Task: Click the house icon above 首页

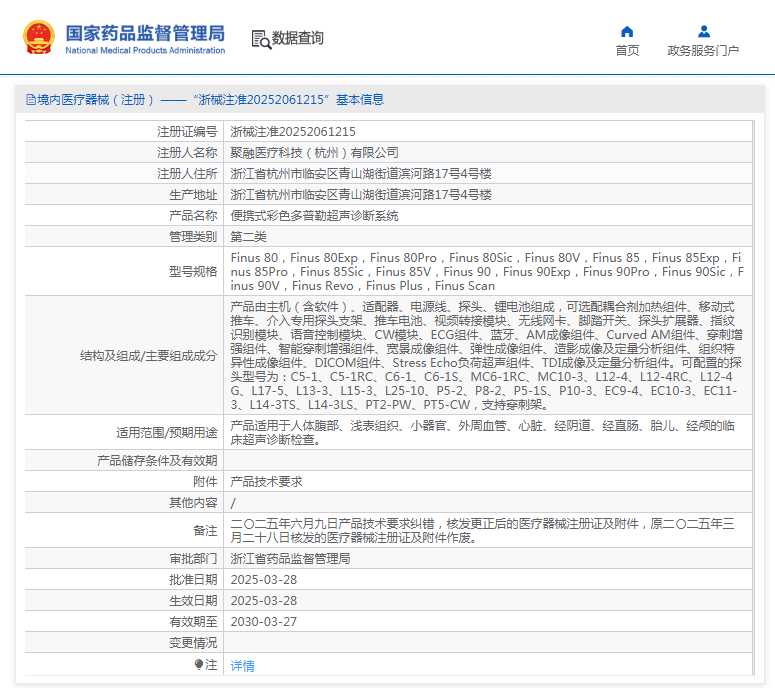Action: point(627,31)
